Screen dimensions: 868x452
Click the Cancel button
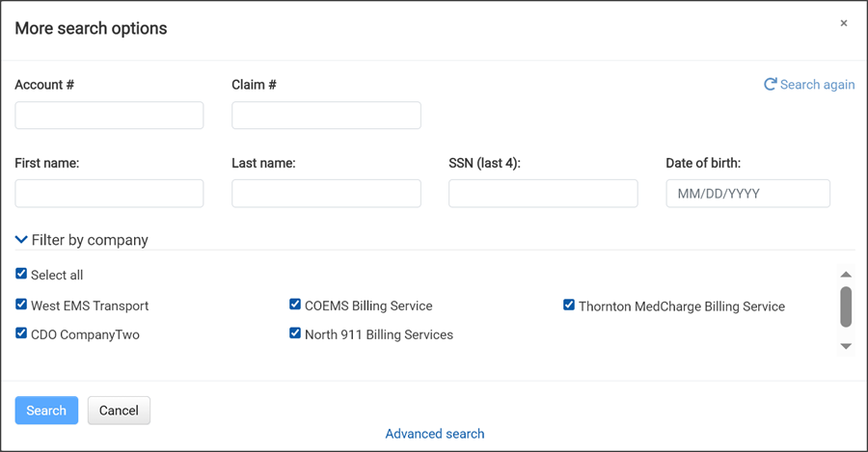tap(119, 411)
